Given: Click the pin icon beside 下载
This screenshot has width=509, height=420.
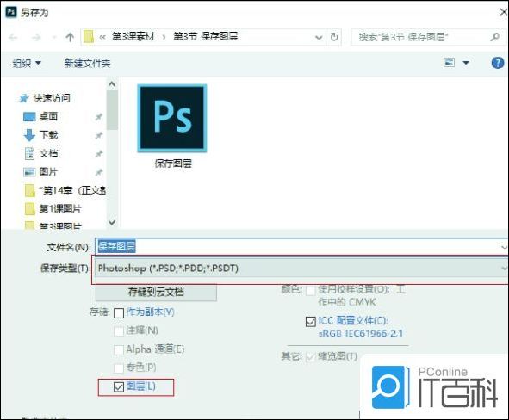Looking at the screenshot, I should pyautogui.click(x=99, y=135).
